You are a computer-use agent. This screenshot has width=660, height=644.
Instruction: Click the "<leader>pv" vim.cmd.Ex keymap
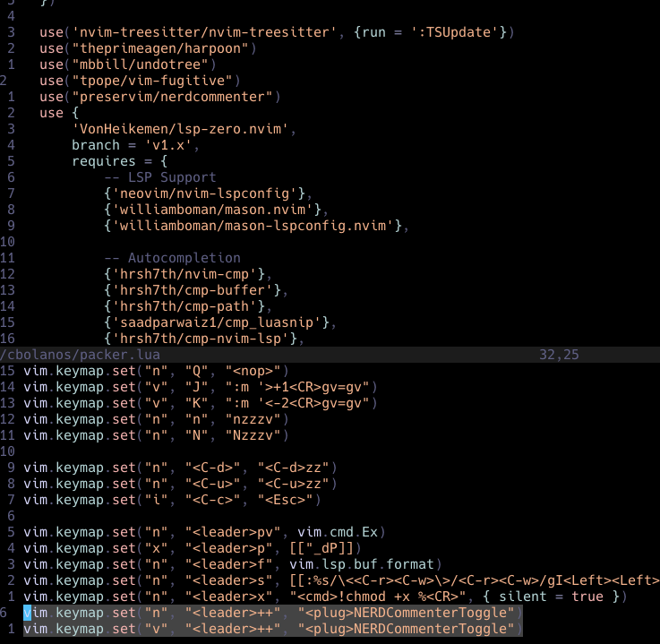coord(204,532)
